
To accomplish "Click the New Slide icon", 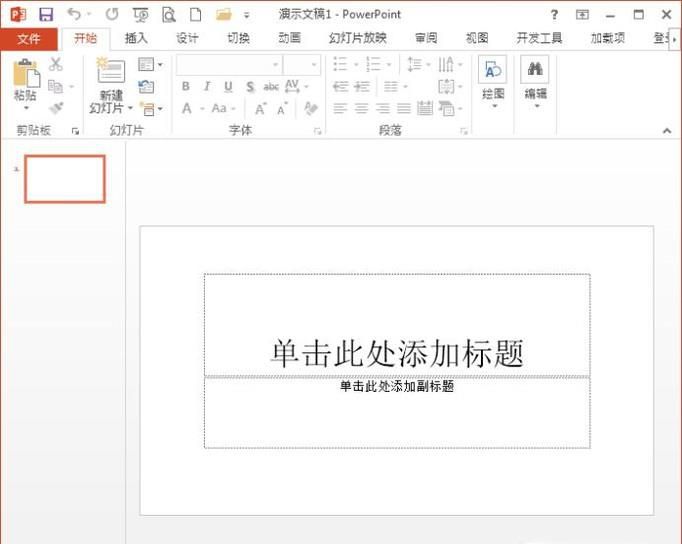I will pos(109,73).
